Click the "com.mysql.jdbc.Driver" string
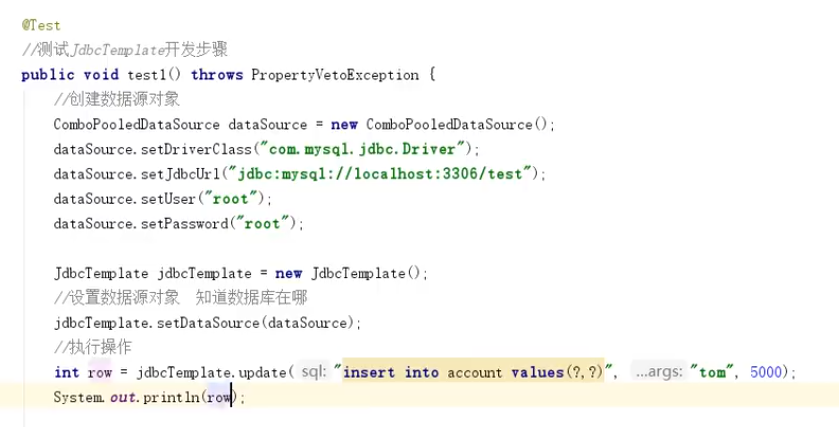 pyautogui.click(x=362, y=149)
